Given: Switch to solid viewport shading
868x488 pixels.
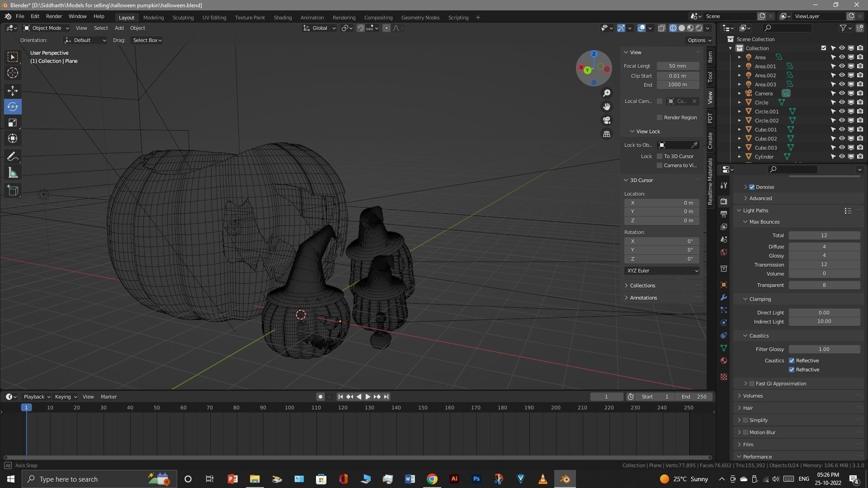Looking at the screenshot, I should click(x=682, y=28).
